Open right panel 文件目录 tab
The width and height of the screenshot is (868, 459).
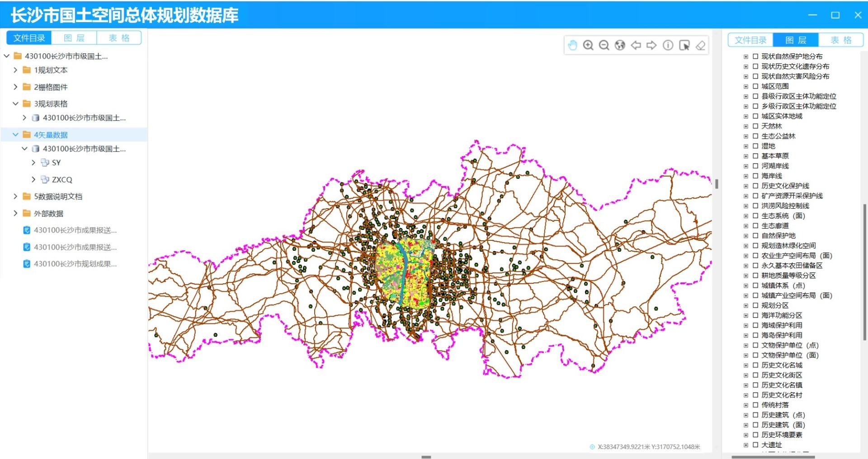coord(750,40)
